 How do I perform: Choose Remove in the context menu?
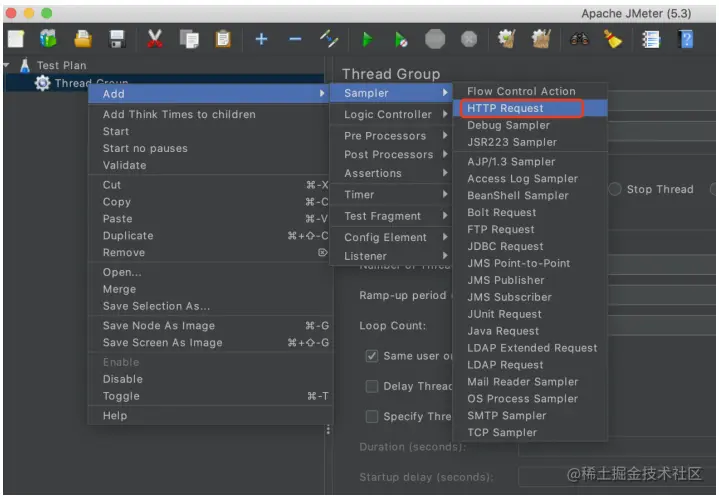209,253
